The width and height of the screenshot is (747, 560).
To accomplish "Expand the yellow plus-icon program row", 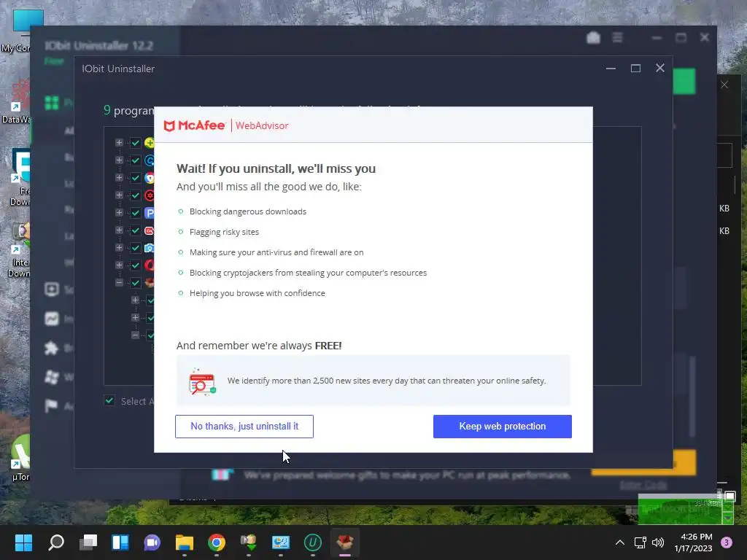I will pyautogui.click(x=119, y=142).
